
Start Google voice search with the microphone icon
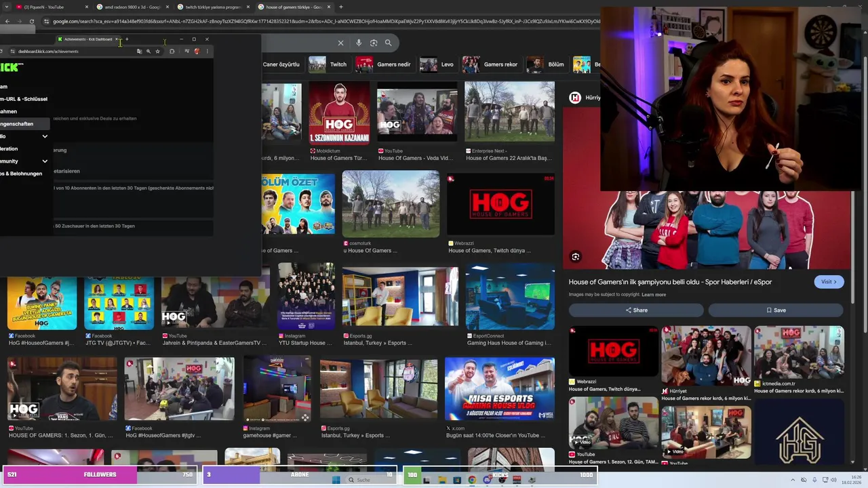[359, 43]
